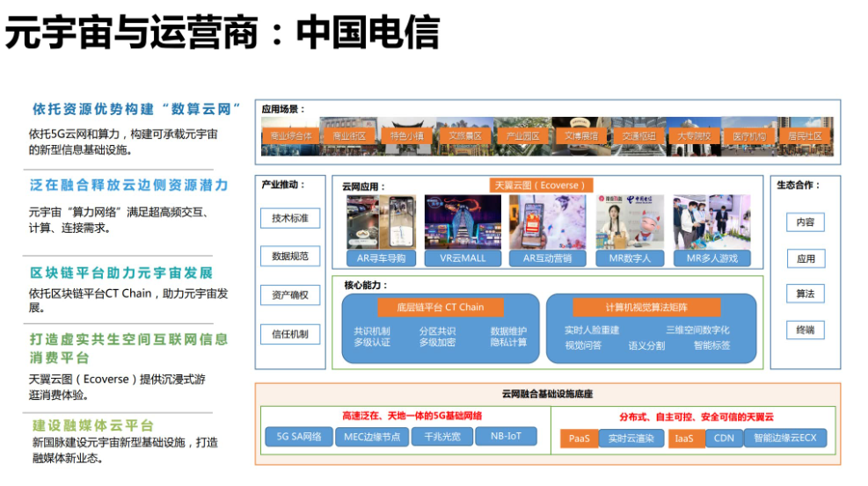The height and width of the screenshot is (486, 868).
Task: Click the 视觉问答 text
Action: pyautogui.click(x=583, y=345)
